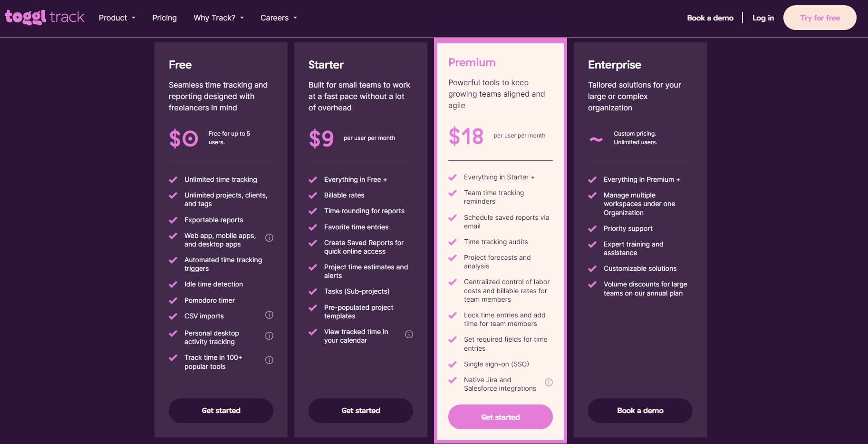This screenshot has height=444, width=868.
Task: Open the Why Track? dropdown
Action: (x=218, y=18)
